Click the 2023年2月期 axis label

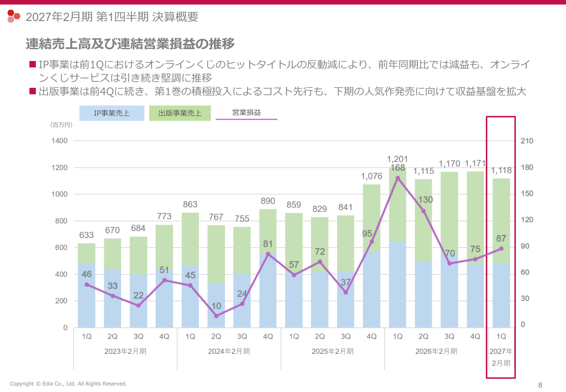tap(125, 351)
